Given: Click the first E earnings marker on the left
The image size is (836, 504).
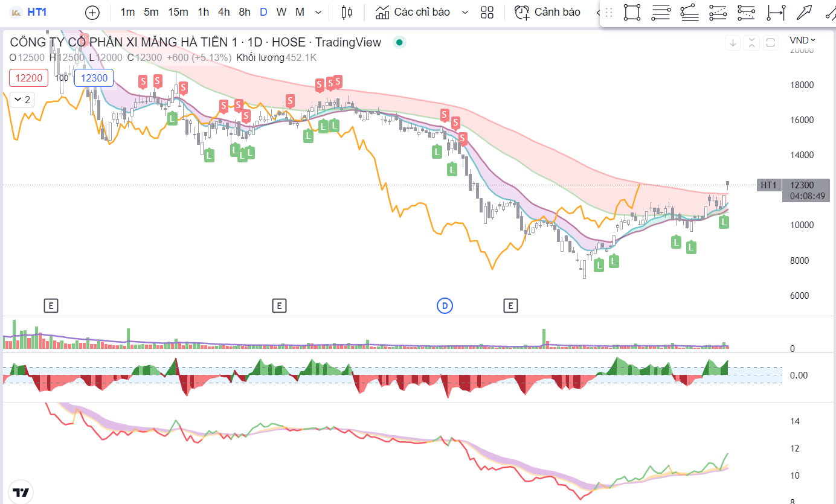Looking at the screenshot, I should pos(51,306).
